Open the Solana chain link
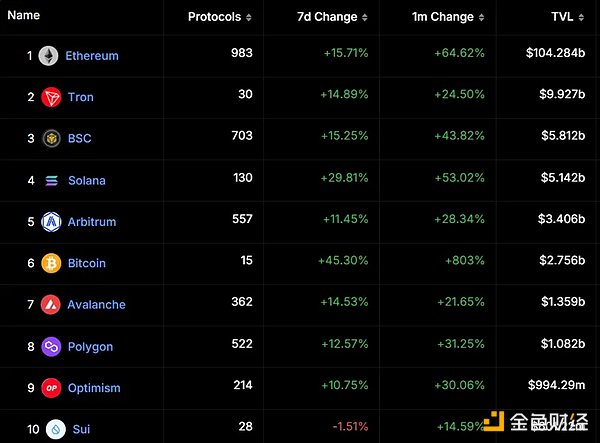This screenshot has height=443, width=600. pyautogui.click(x=86, y=180)
